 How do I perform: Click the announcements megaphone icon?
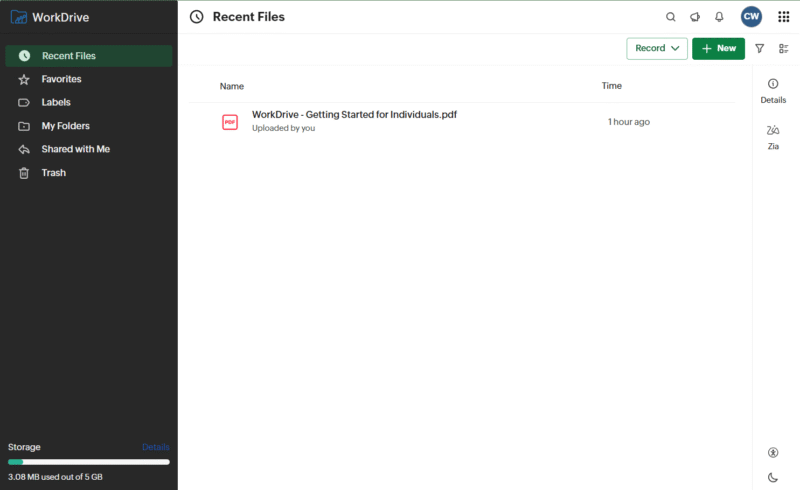coord(695,17)
